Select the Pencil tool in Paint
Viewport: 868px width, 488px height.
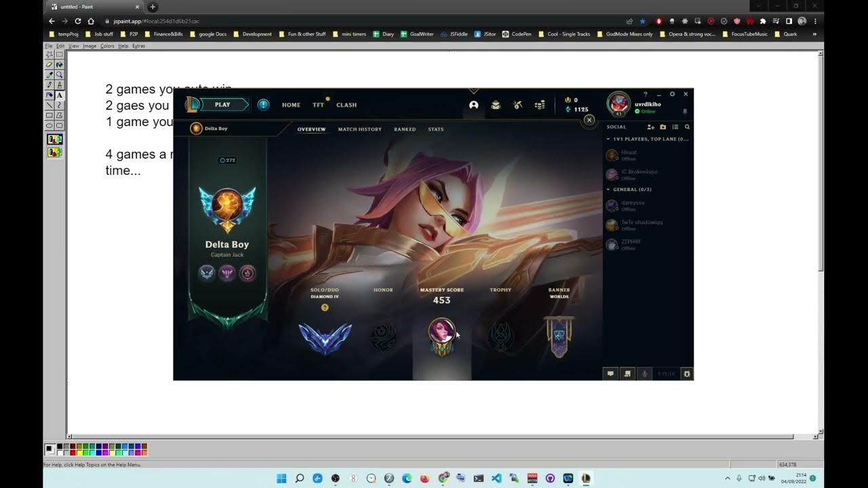50,85
